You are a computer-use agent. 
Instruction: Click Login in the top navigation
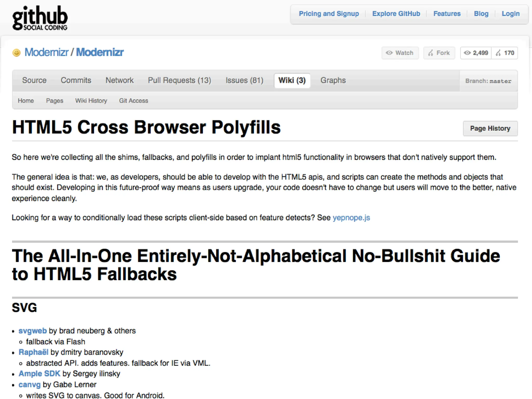coord(510,14)
